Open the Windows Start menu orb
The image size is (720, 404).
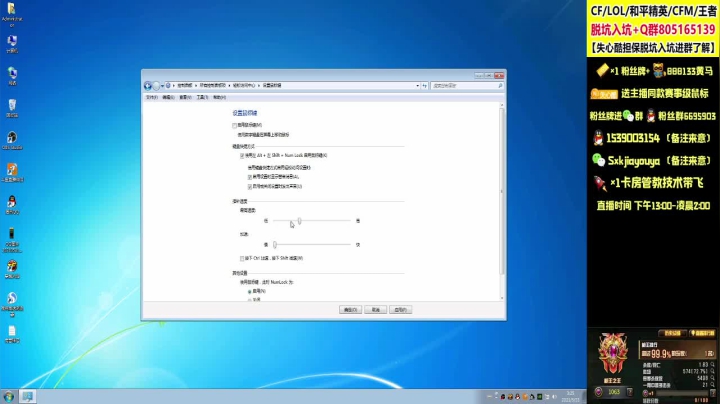click(x=8, y=396)
